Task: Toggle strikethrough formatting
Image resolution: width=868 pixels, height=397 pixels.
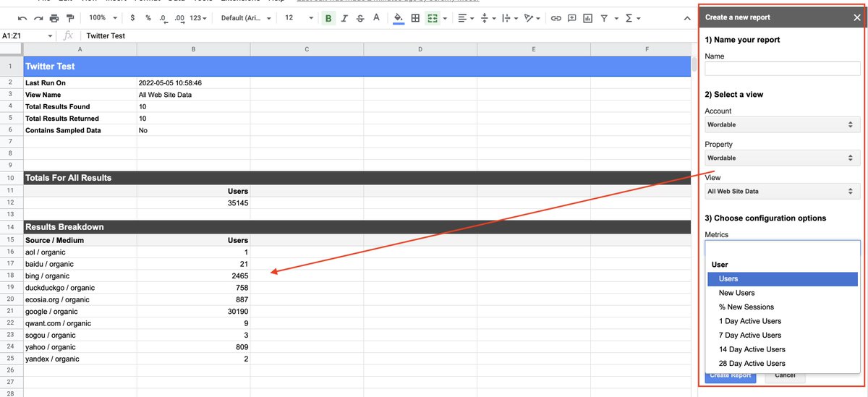Action: tap(360, 17)
